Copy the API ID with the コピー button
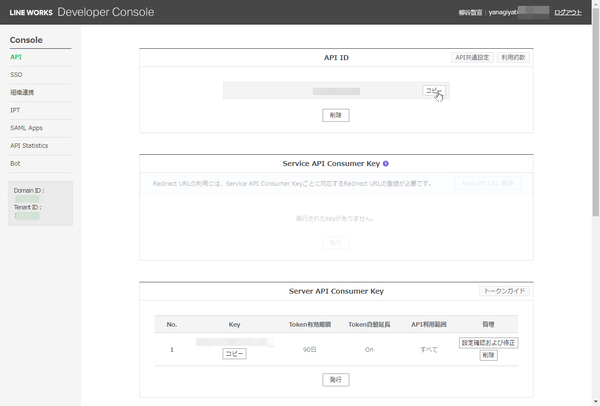The image size is (600, 406). [434, 91]
